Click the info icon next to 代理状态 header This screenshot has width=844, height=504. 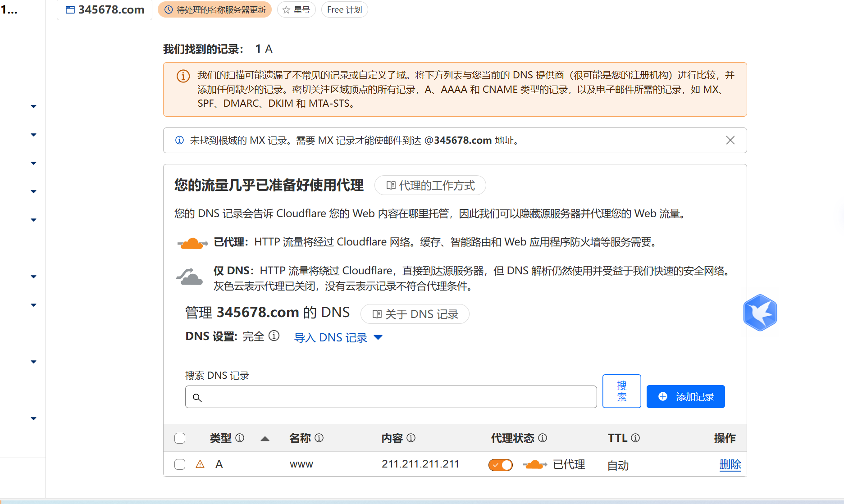point(543,438)
